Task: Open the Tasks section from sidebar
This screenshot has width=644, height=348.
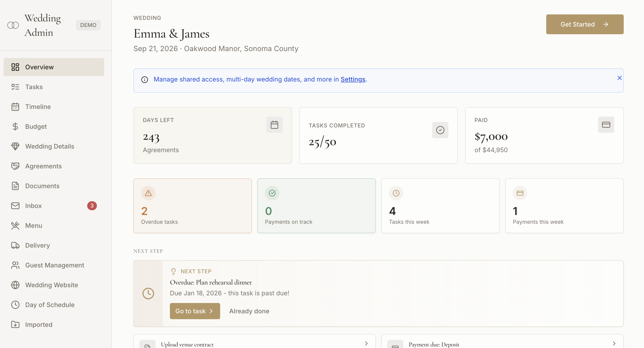Action: pyautogui.click(x=34, y=87)
